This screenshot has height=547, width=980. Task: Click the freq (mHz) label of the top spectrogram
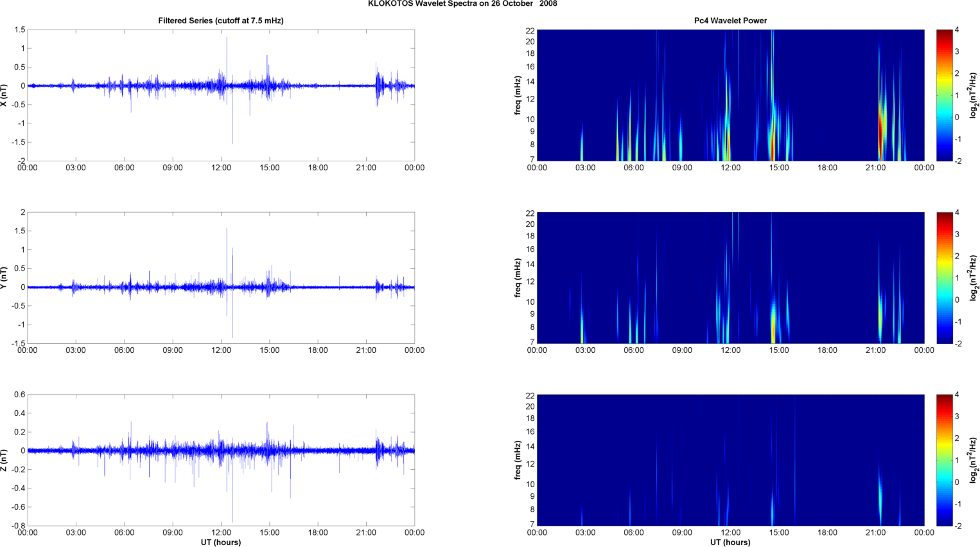point(518,95)
